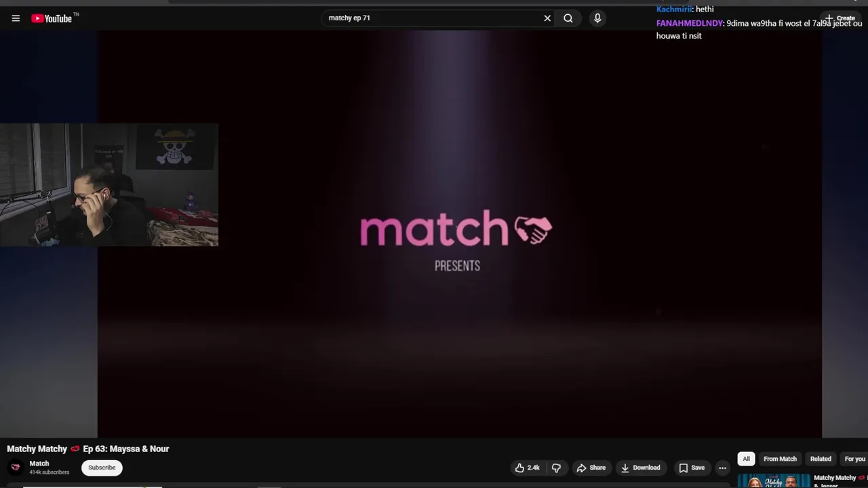Click the magnifier search button
The width and height of the screenshot is (868, 488).
coord(568,18)
